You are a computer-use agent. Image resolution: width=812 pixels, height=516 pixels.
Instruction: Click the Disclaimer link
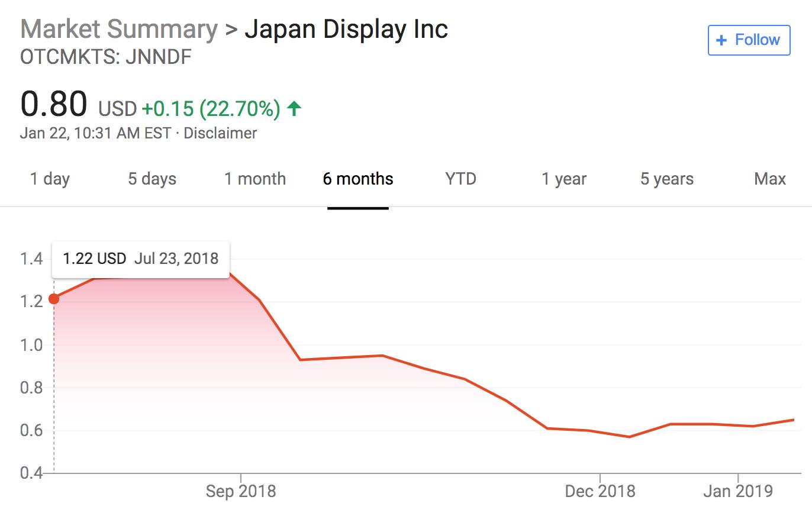[x=220, y=133]
